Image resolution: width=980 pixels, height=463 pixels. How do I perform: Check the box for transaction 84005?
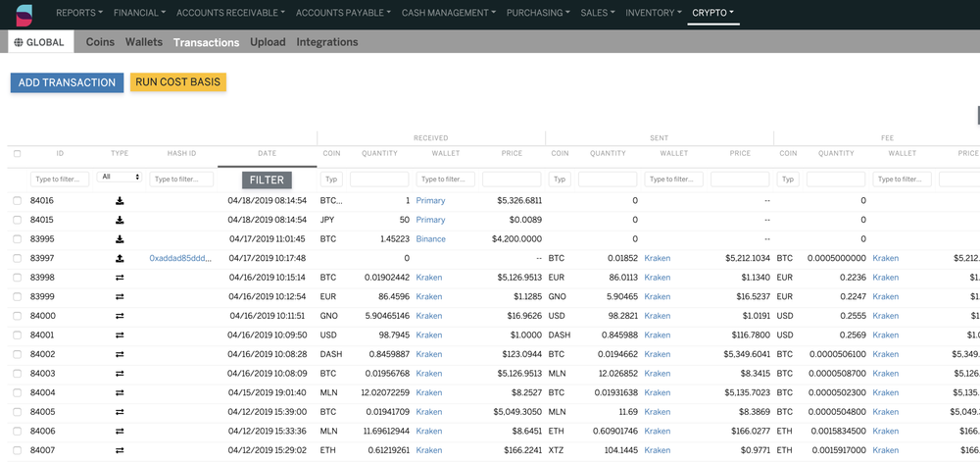tap(18, 412)
